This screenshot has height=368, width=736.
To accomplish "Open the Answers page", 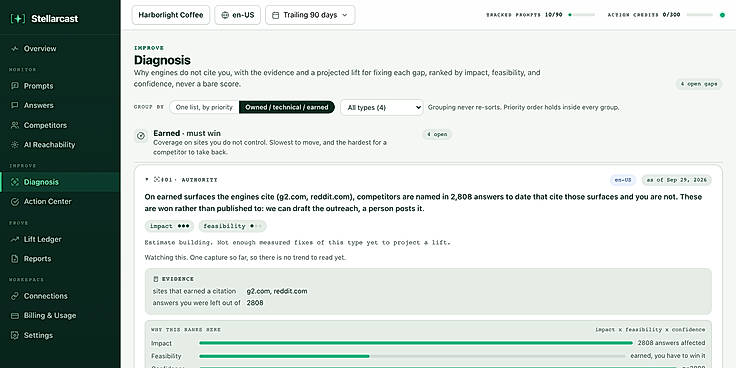I will [x=60, y=106].
